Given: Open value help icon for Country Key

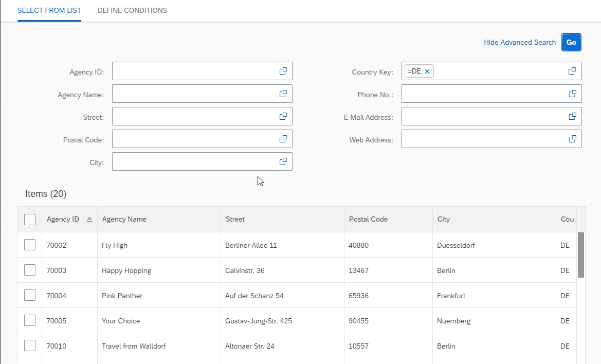Looking at the screenshot, I should [572, 71].
